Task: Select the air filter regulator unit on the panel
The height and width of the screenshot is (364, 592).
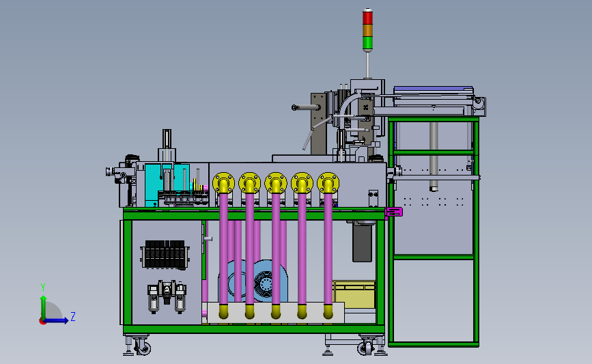Action: [167, 297]
